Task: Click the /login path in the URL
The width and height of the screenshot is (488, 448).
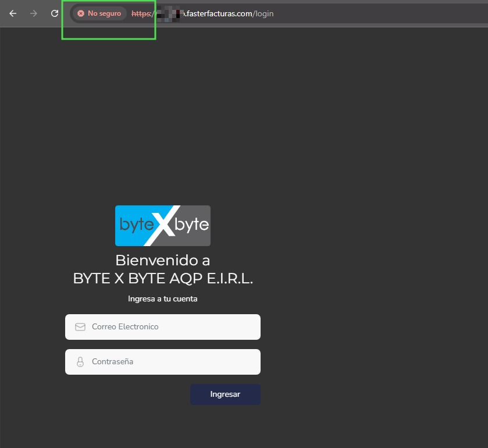Action: [x=263, y=13]
